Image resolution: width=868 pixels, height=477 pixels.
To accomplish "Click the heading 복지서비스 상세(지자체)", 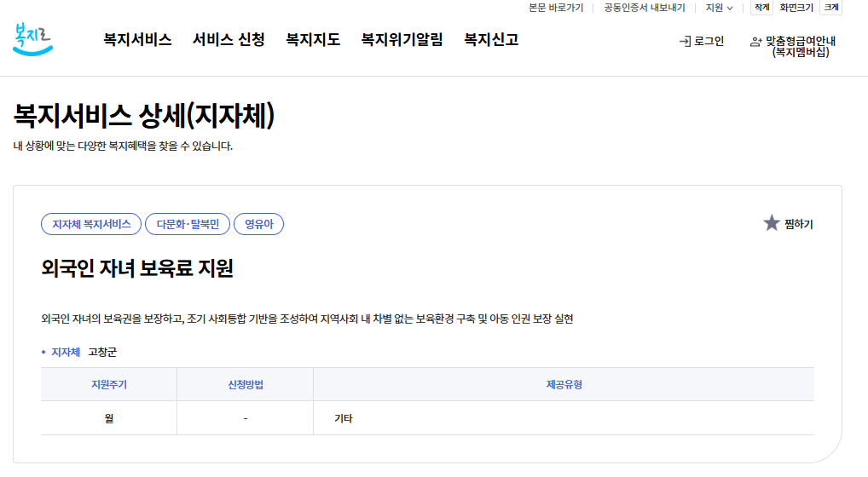I will (144, 116).
